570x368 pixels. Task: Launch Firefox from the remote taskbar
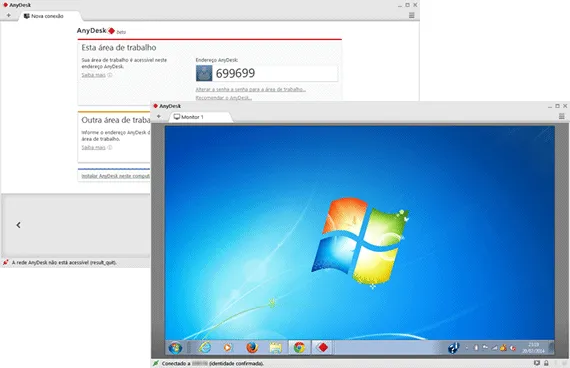pos(252,348)
